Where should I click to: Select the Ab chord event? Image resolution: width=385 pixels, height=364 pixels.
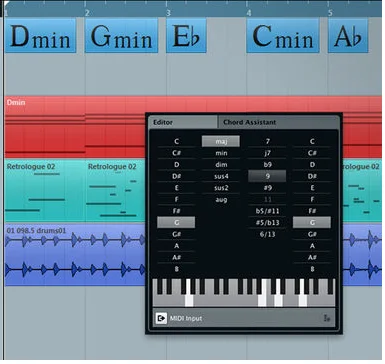[348, 36]
